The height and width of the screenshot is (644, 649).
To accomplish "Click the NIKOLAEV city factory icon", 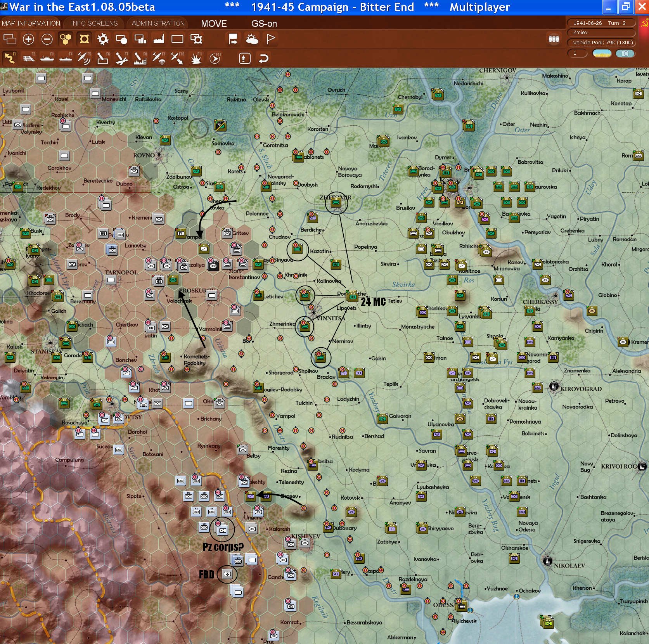I will (548, 561).
